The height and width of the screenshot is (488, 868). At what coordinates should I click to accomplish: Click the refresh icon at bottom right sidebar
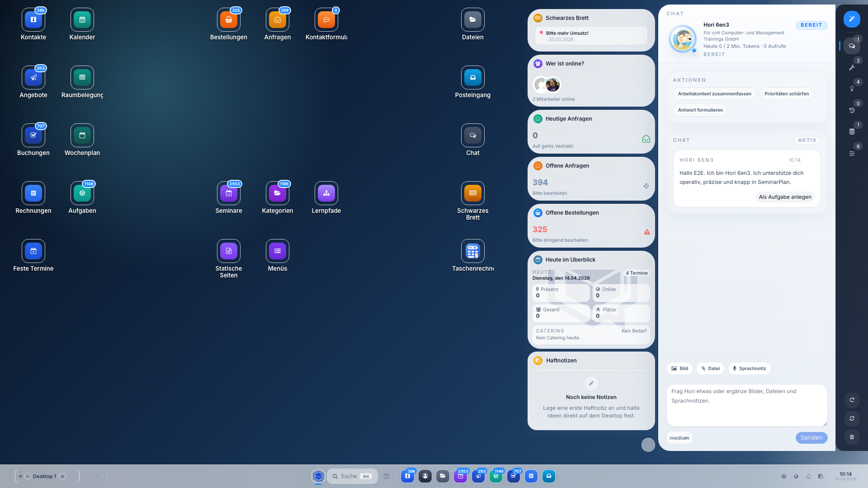852,400
